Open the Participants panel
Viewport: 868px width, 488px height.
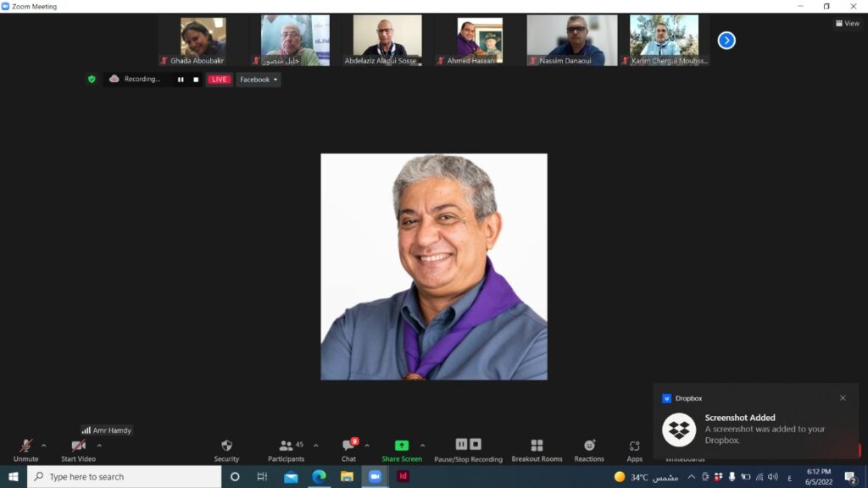tap(286, 449)
